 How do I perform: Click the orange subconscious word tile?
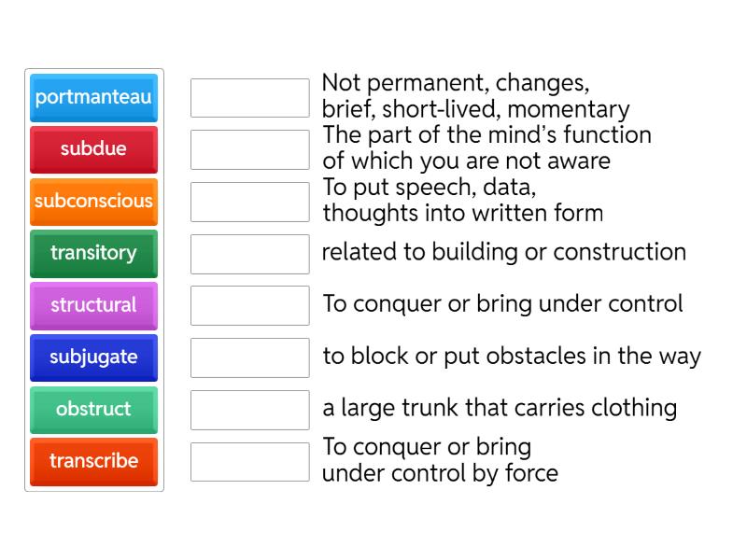click(x=93, y=201)
